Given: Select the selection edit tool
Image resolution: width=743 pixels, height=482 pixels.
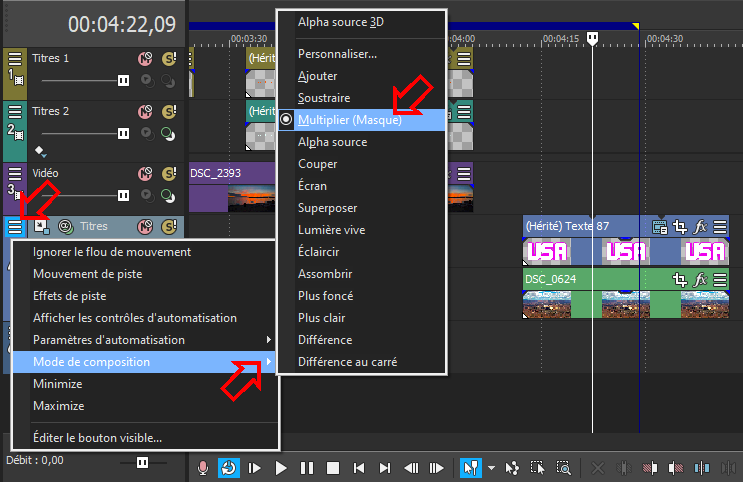Looking at the screenshot, I should (538, 468).
